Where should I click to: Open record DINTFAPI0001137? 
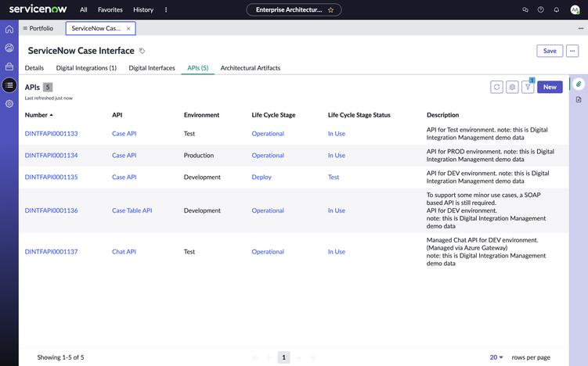click(52, 252)
